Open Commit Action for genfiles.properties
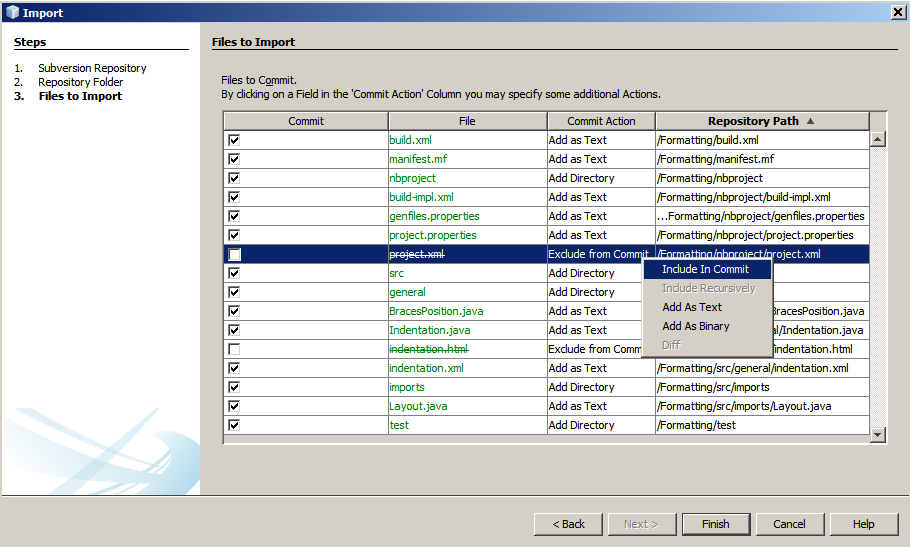Image resolution: width=910 pixels, height=547 pixels. click(600, 216)
